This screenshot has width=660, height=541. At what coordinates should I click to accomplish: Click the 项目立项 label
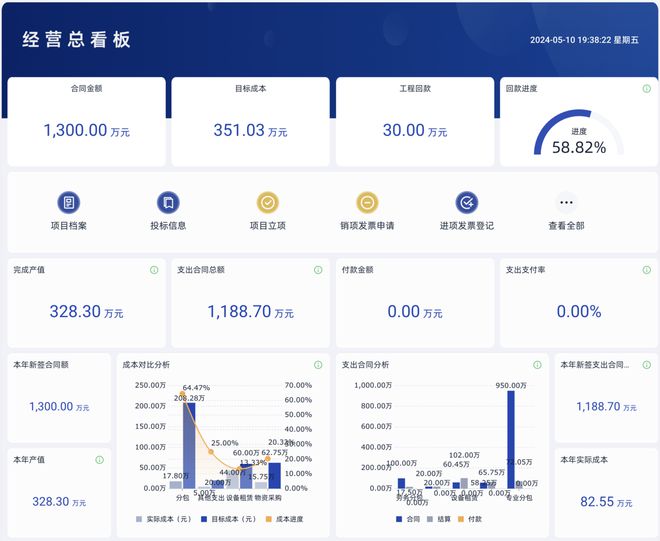268,226
